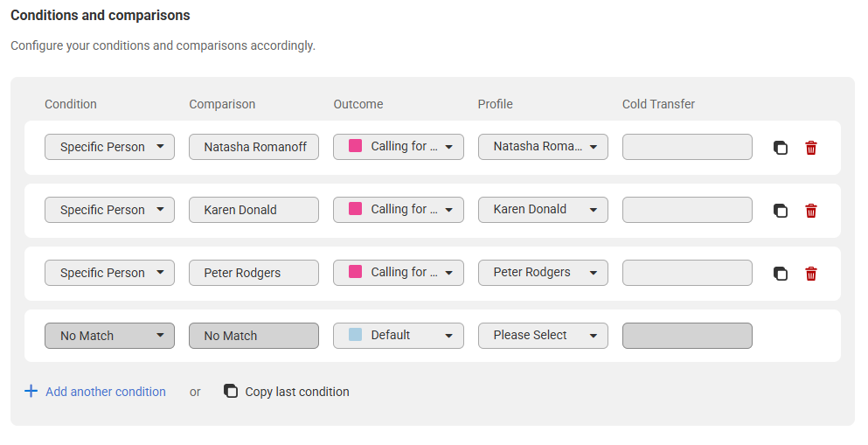Open Condition dropdown in Natasha Romanoff row
868x445 pixels.
109,147
